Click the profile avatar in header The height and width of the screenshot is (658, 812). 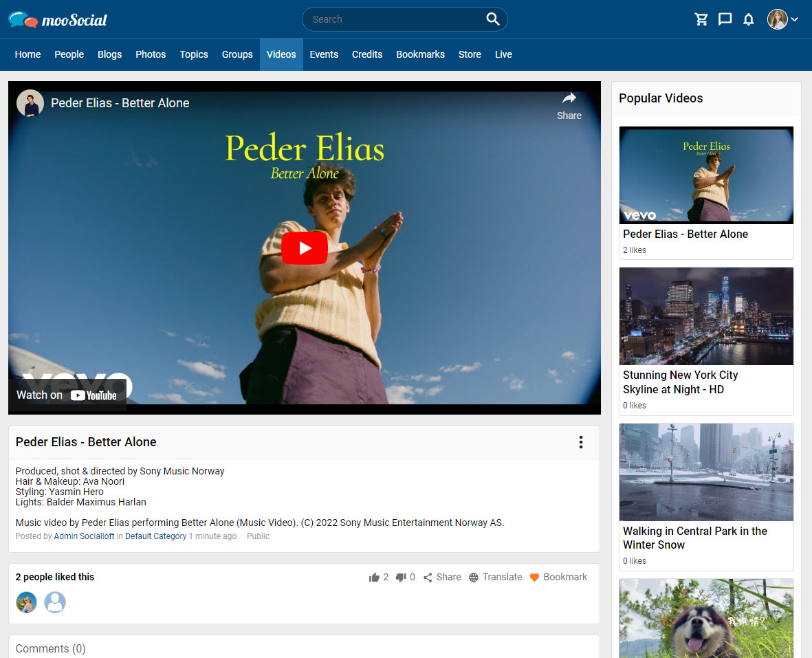coord(778,19)
